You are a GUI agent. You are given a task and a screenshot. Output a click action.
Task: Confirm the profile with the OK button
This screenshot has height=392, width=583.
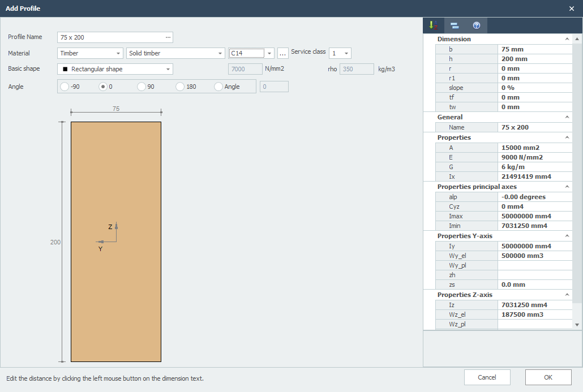point(547,377)
